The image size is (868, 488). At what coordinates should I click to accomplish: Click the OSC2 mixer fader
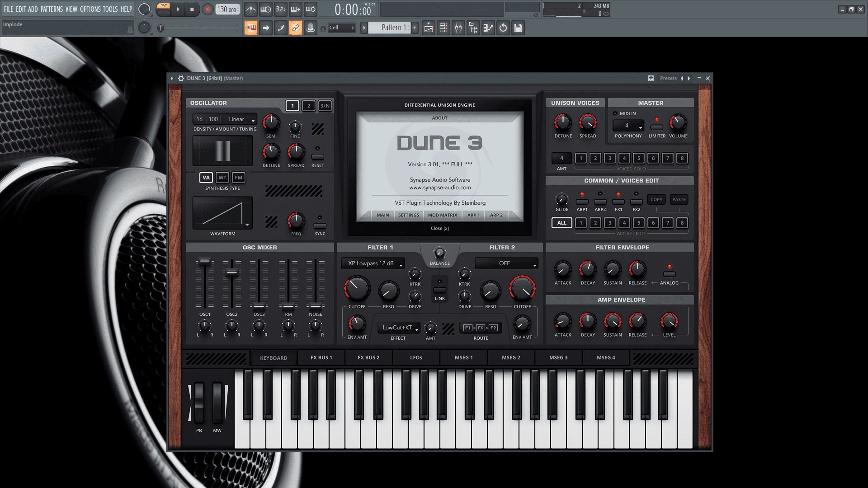[232, 272]
